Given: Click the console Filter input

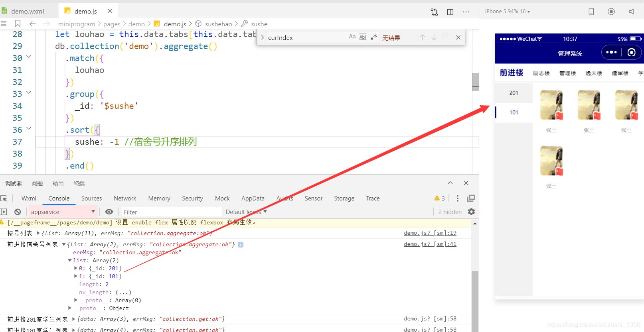Looking at the screenshot, I should (172, 212).
